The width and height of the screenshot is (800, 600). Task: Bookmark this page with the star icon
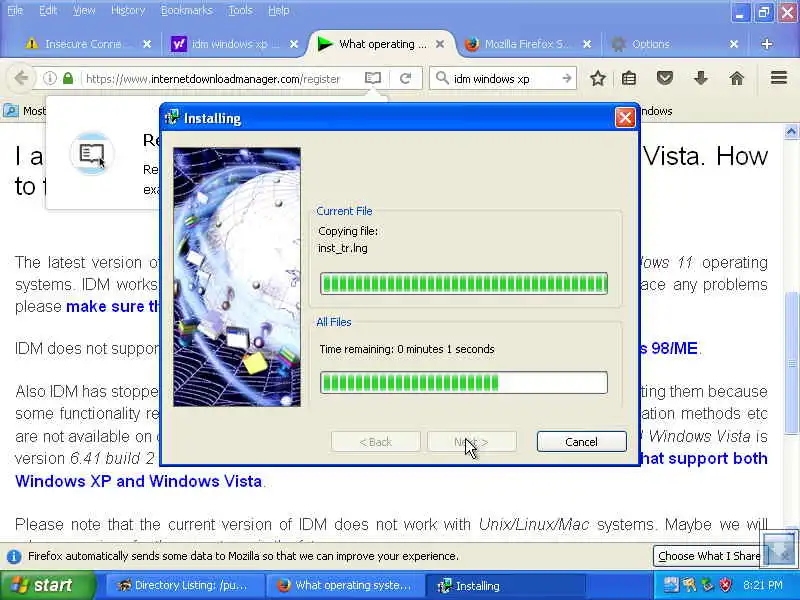coord(598,79)
